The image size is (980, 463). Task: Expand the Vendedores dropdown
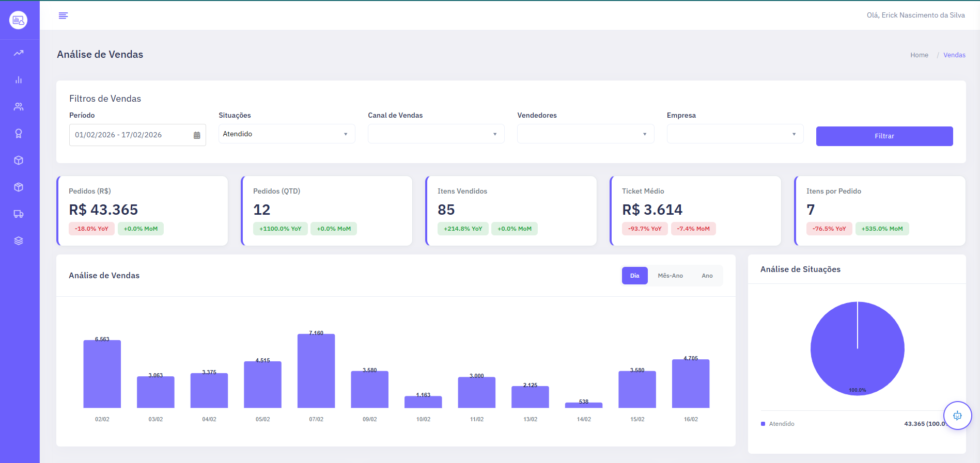coord(585,134)
